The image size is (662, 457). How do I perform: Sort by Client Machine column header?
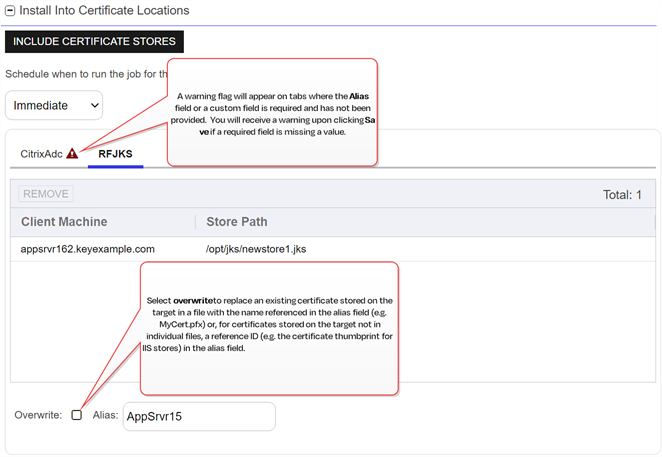click(x=64, y=222)
